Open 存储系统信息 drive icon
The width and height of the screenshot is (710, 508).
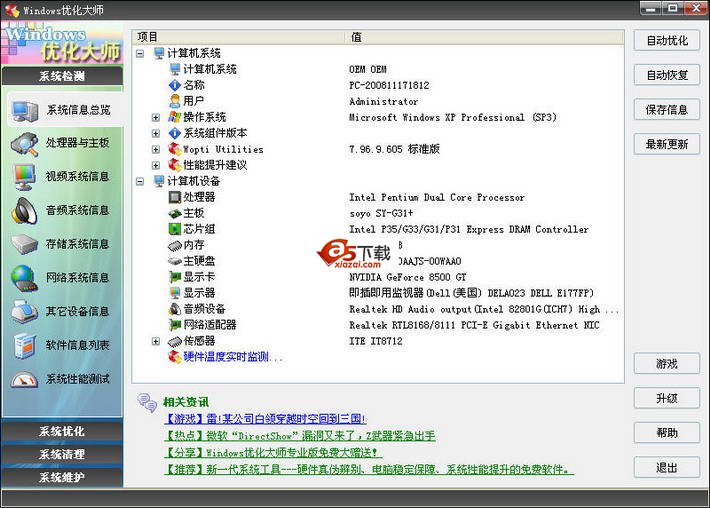coord(24,244)
